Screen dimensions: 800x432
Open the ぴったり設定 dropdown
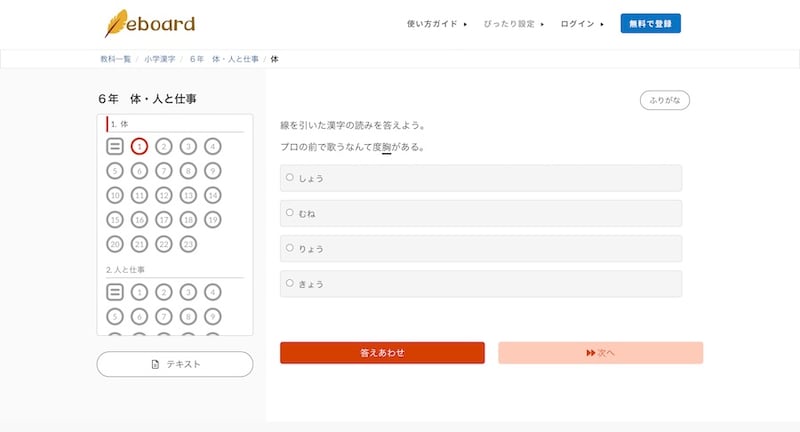(x=514, y=24)
